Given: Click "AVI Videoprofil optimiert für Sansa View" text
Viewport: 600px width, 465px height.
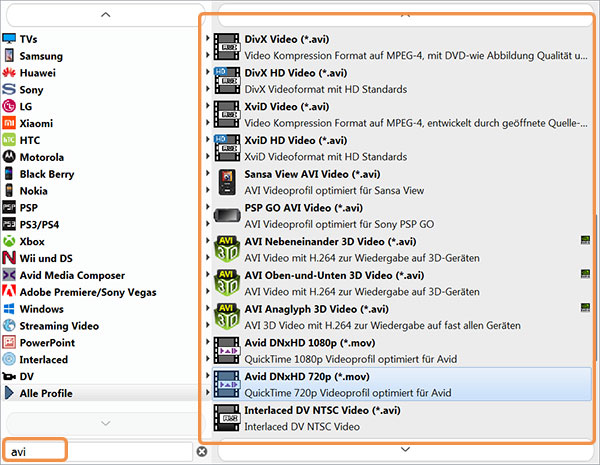Looking at the screenshot, I should 334,190.
